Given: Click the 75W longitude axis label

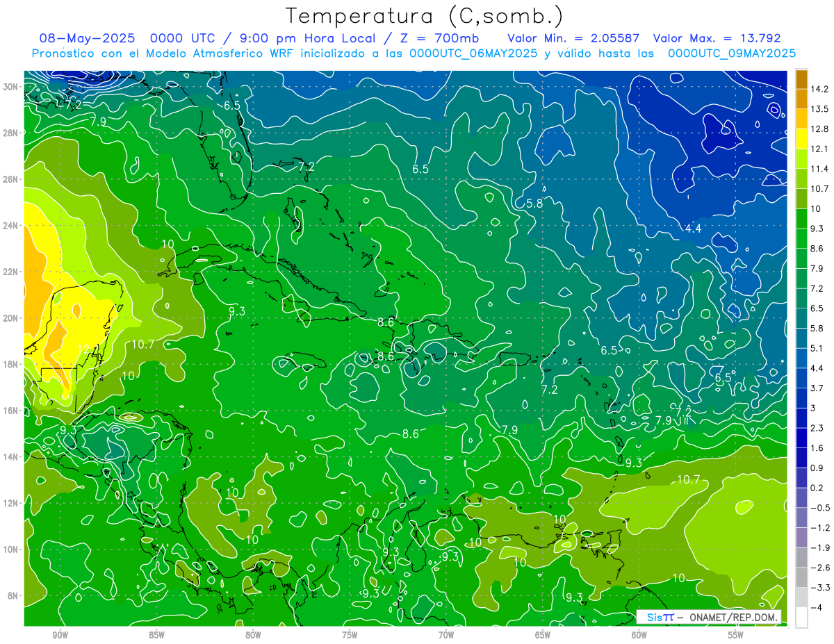Looking at the screenshot, I should [x=350, y=636].
